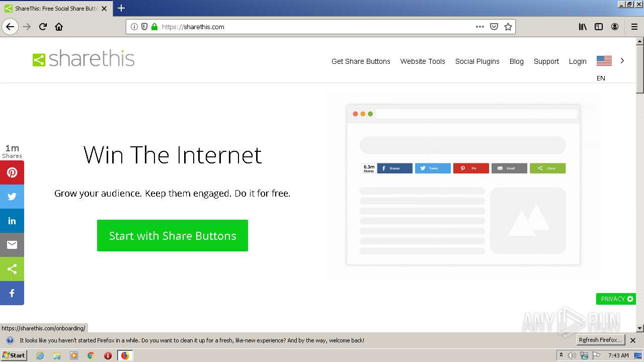Go to the Blog page
Viewport: 644px width, 362px height.
517,61
